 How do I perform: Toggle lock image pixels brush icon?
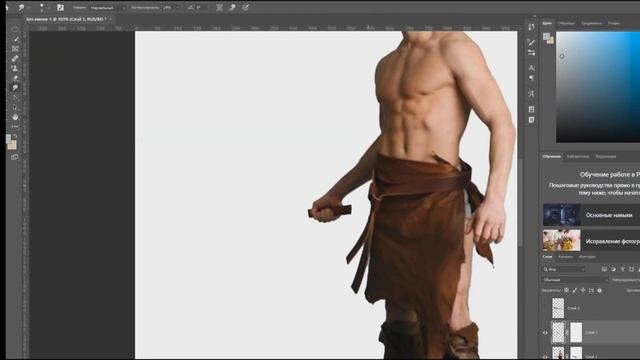[575, 290]
